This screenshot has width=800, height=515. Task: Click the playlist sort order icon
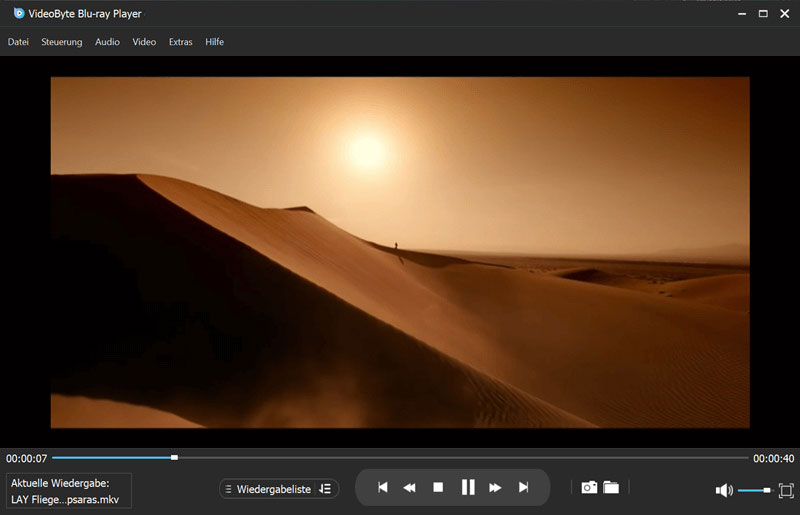[325, 489]
